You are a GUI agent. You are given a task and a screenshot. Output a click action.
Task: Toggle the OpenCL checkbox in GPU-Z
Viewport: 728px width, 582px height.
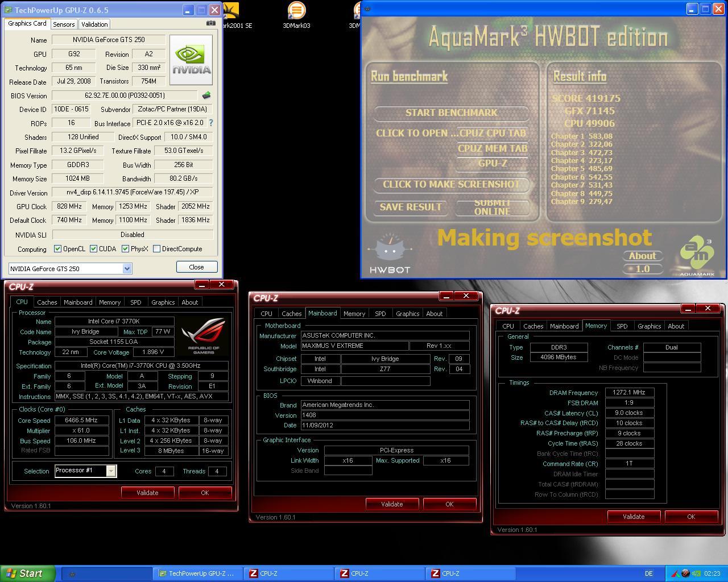click(x=57, y=249)
